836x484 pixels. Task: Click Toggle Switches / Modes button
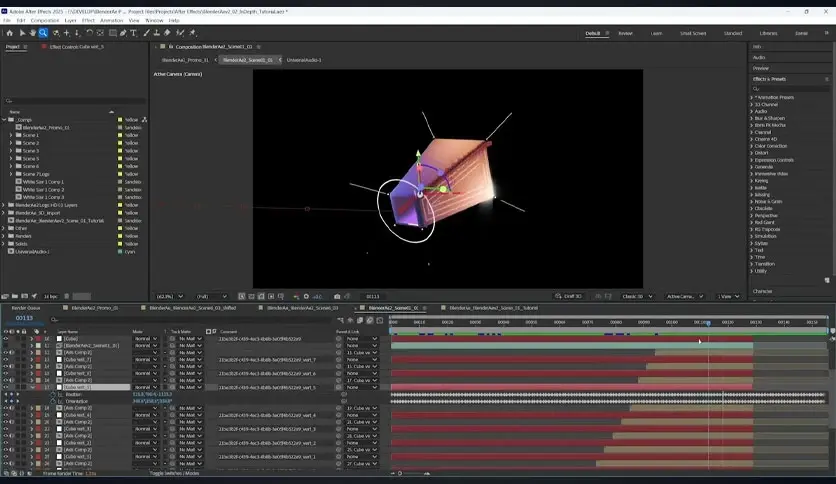point(174,473)
